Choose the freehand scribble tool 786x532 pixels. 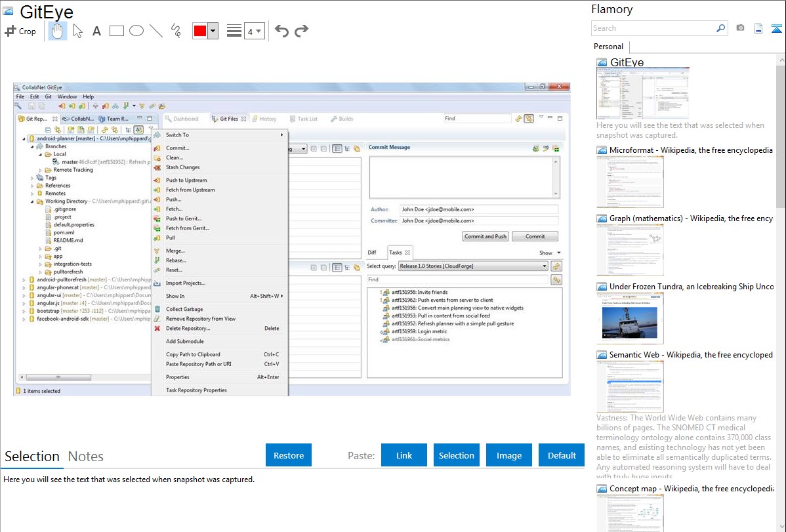(176, 31)
